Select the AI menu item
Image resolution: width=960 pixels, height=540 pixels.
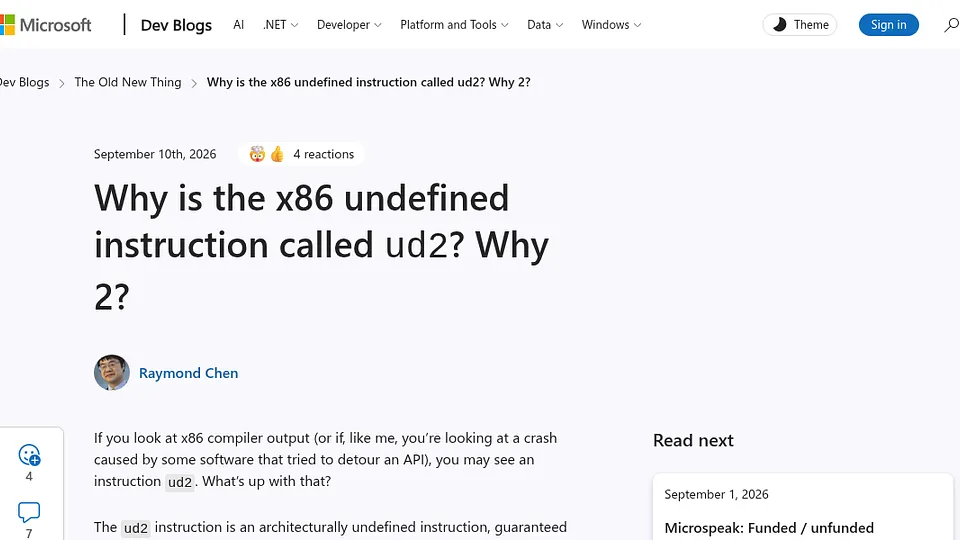point(238,24)
